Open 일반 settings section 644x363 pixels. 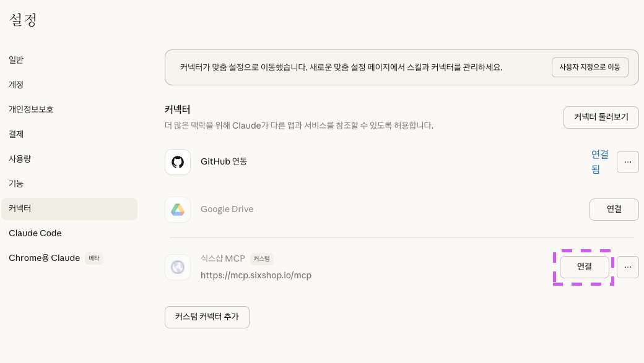[x=17, y=60]
